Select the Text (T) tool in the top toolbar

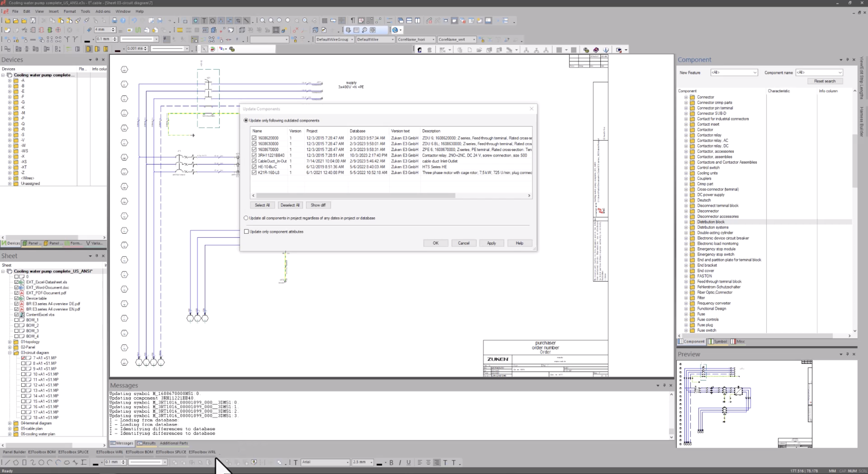pos(204,21)
